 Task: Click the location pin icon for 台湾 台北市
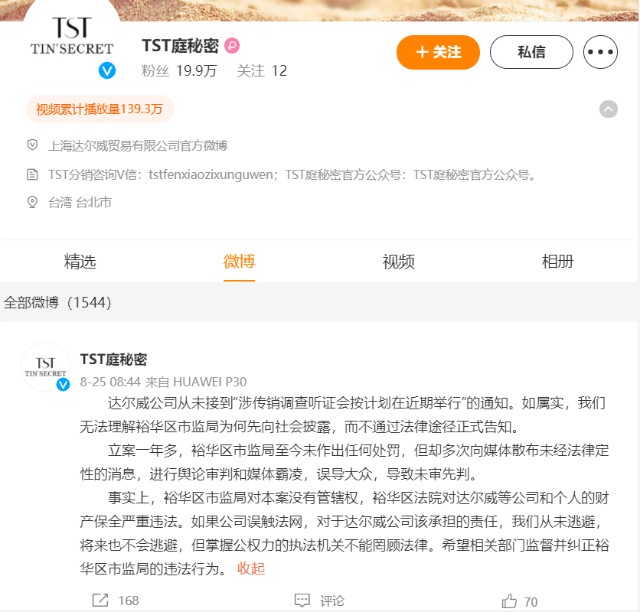click(x=32, y=202)
